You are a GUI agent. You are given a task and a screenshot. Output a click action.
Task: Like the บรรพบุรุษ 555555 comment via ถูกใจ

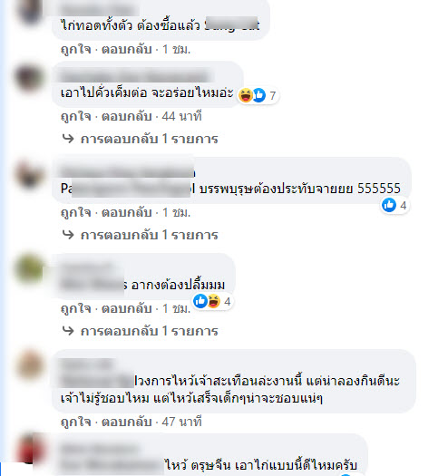[76, 212]
